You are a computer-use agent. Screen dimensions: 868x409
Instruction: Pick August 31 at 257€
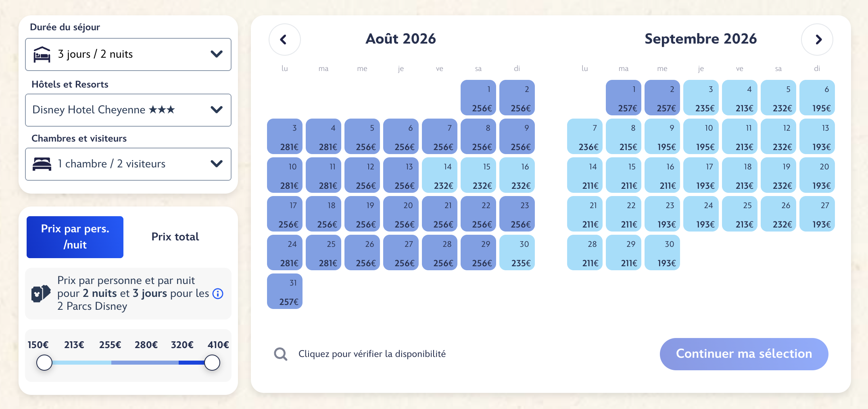285,291
